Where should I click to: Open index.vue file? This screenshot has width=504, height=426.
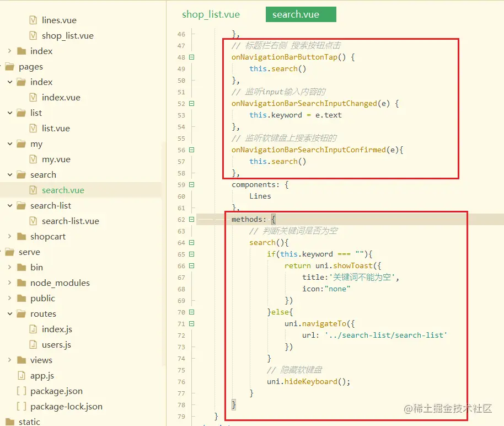[61, 98]
